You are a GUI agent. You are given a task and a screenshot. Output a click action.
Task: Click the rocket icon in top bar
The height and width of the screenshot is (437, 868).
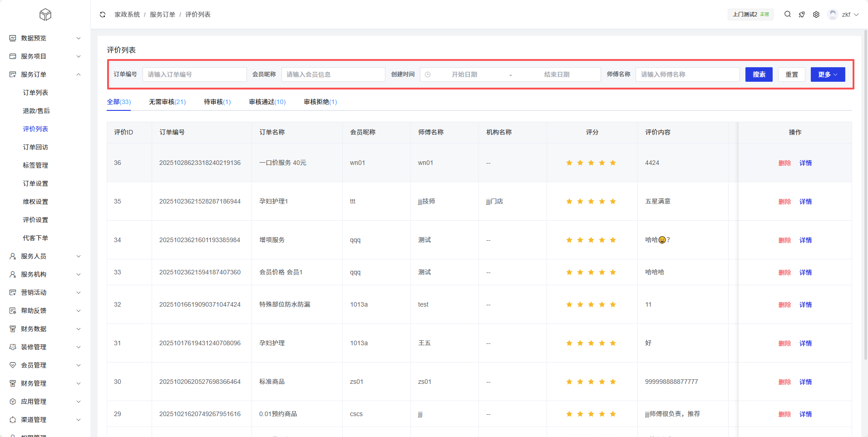pos(802,15)
